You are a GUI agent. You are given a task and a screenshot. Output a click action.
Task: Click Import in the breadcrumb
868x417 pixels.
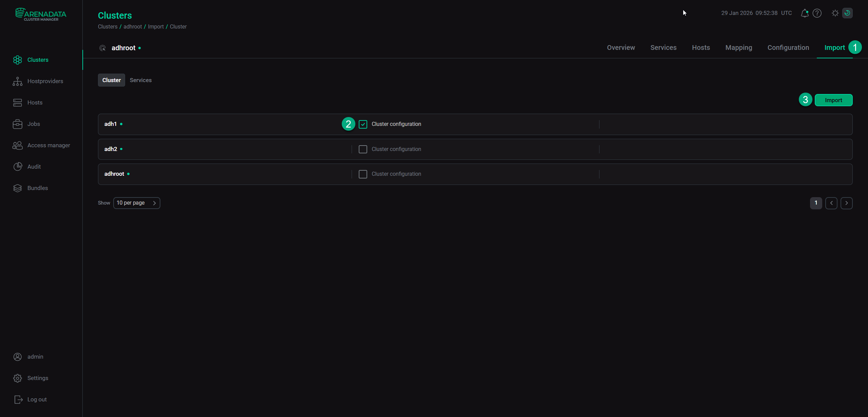(156, 27)
